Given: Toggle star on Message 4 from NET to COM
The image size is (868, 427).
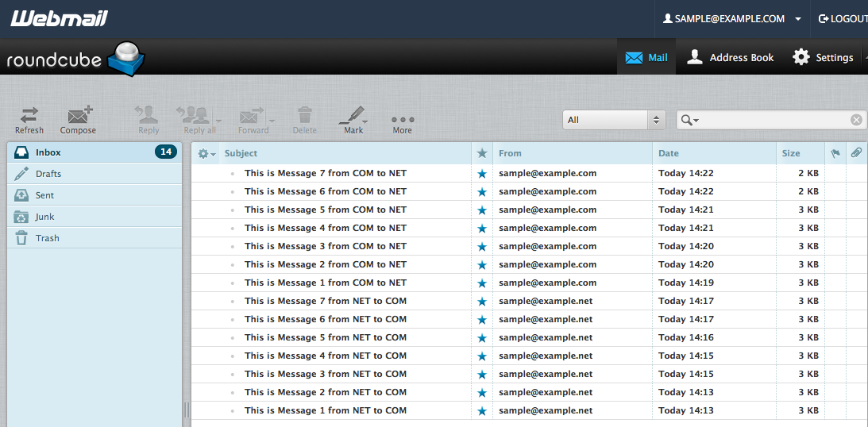Looking at the screenshot, I should tap(482, 356).
